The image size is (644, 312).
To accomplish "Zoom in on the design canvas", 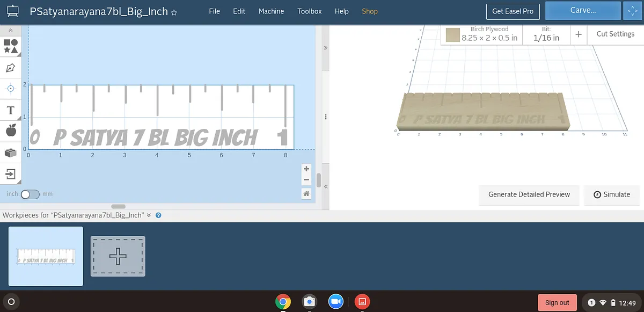I will tap(306, 169).
